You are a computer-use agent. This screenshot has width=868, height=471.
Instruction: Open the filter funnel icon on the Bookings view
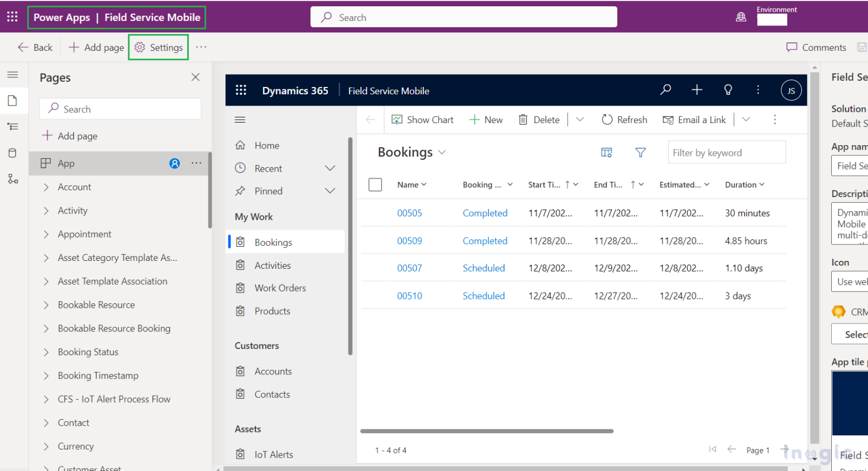(x=640, y=152)
